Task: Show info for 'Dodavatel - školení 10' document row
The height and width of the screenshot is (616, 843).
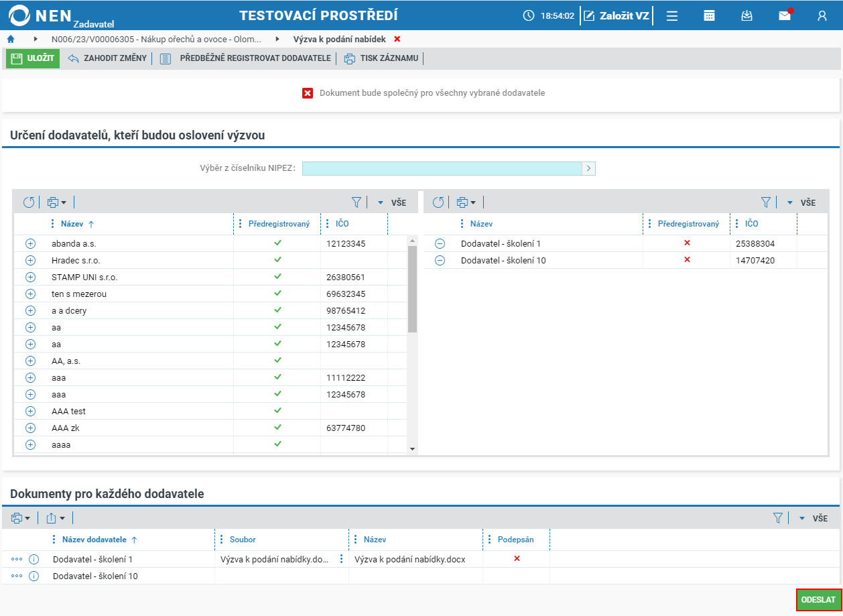Action: (34, 576)
